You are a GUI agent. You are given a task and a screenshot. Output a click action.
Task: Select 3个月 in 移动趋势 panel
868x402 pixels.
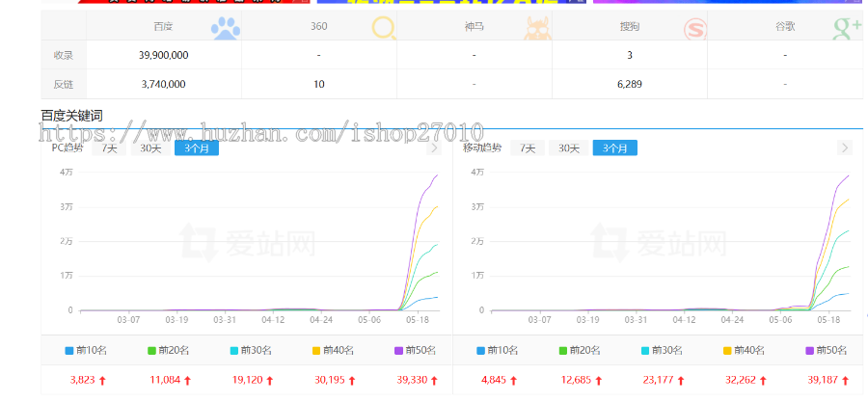point(615,148)
